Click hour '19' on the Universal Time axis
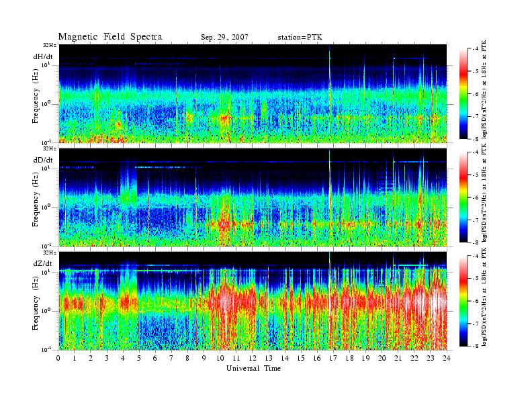This screenshot has height=411, width=532. pyautogui.click(x=365, y=358)
